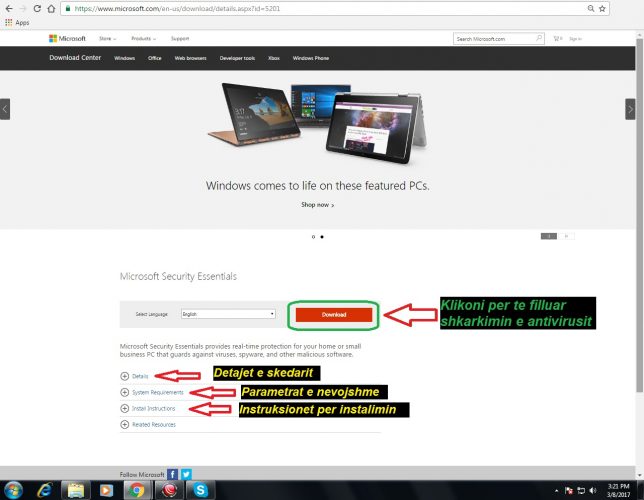Open the Windows Start button
This screenshot has height=500, width=644.
point(13,490)
